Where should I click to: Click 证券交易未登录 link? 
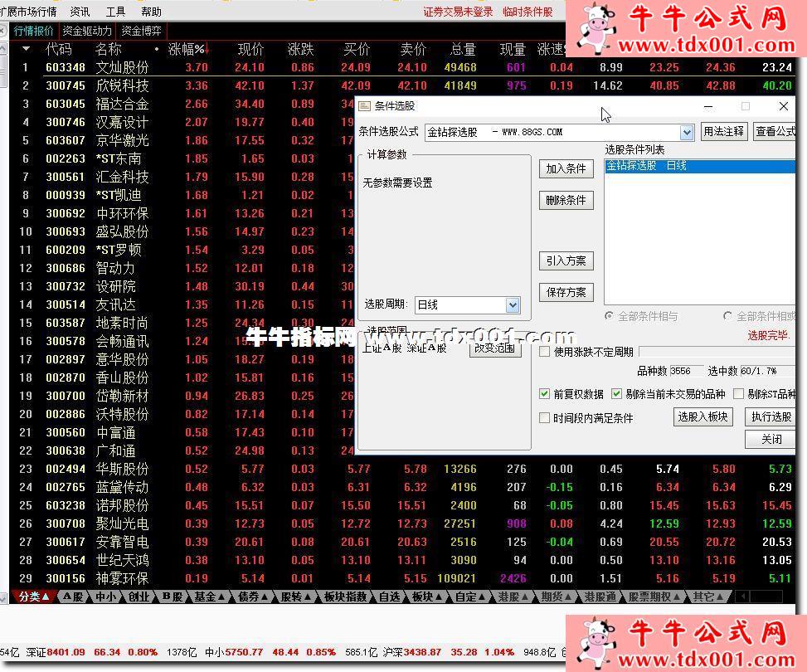tap(458, 12)
